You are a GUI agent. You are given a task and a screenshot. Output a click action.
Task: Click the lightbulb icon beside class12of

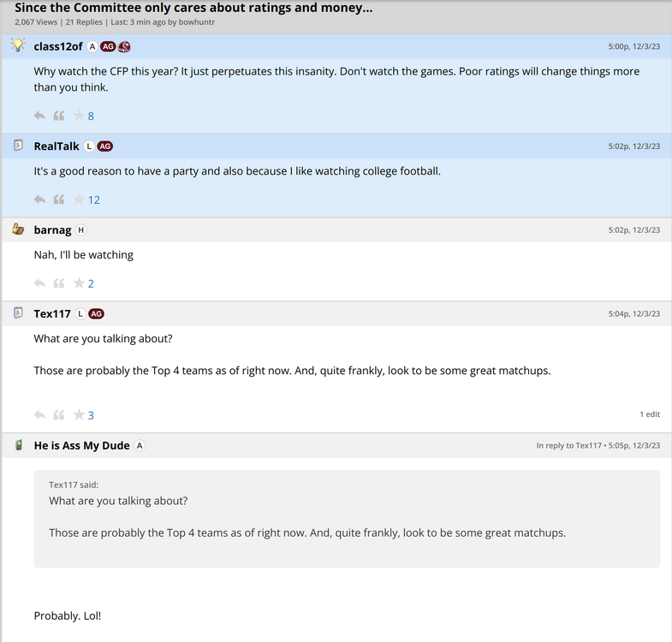[18, 45]
